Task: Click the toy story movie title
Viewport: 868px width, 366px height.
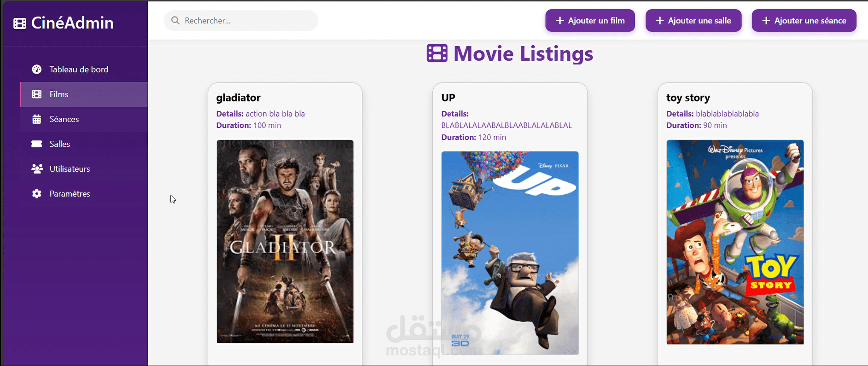Action: tap(688, 98)
